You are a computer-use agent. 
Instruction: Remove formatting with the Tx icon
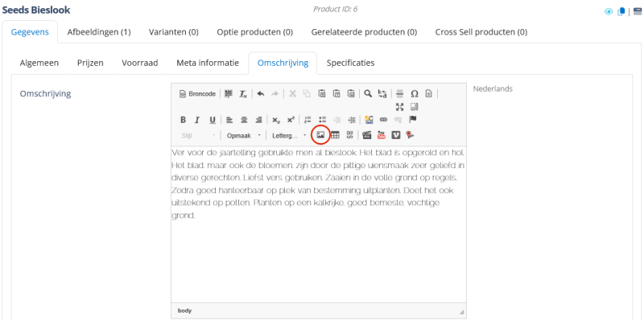click(243, 94)
